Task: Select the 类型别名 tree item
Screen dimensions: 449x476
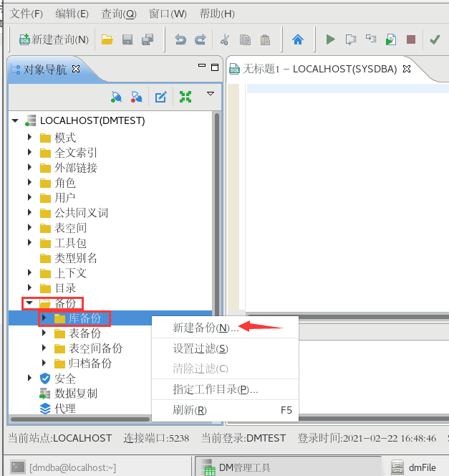Action: point(76,258)
